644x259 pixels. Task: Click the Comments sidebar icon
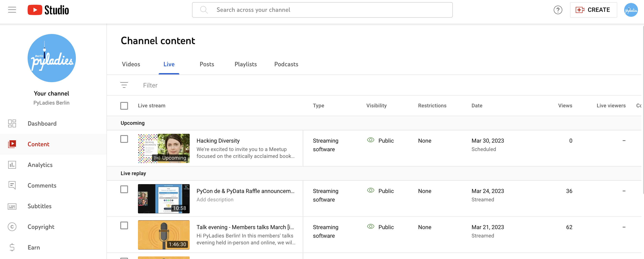(x=12, y=185)
